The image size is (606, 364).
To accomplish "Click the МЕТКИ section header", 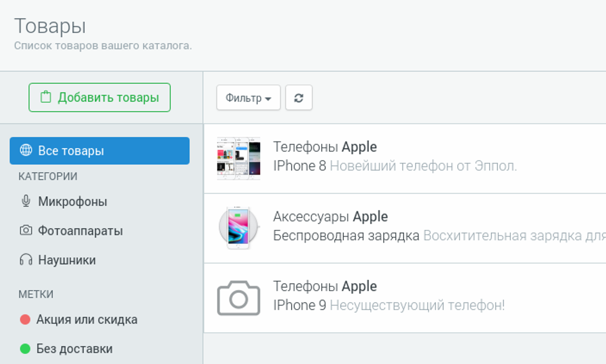I will coord(36,294).
